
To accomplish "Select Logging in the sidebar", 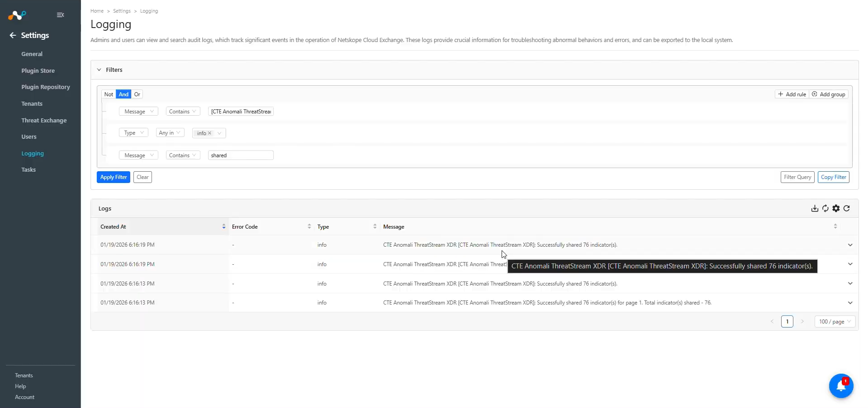I will 33,153.
